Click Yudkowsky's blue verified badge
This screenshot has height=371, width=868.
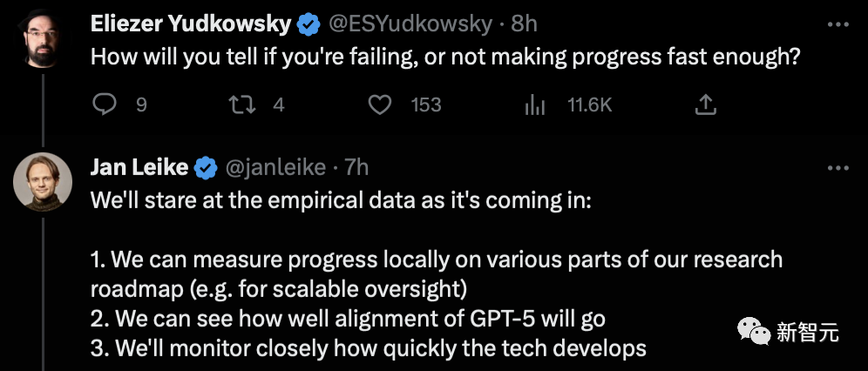[x=309, y=25]
